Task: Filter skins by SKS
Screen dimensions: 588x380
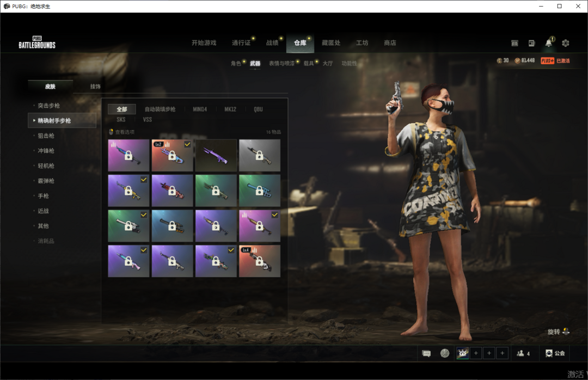Action: tap(121, 120)
